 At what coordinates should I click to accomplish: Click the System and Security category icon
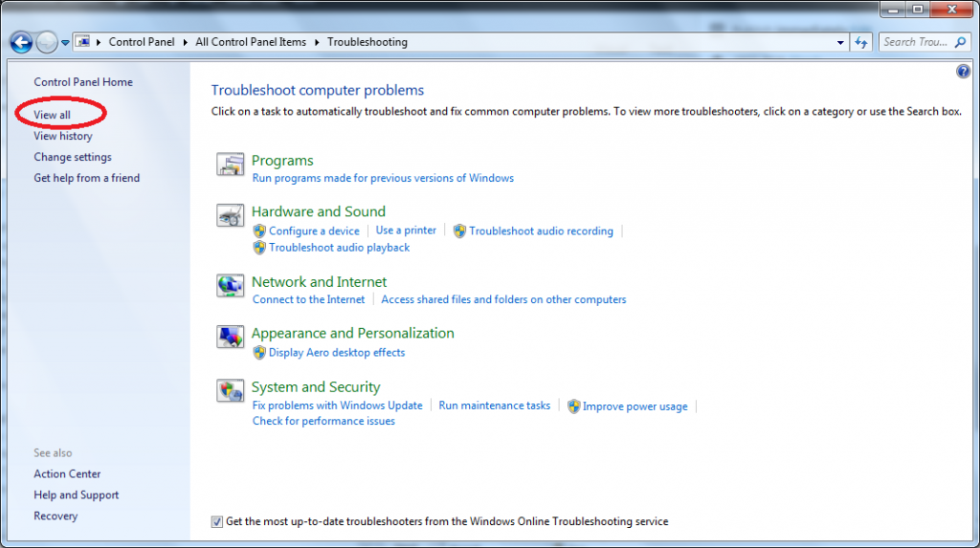[230, 390]
